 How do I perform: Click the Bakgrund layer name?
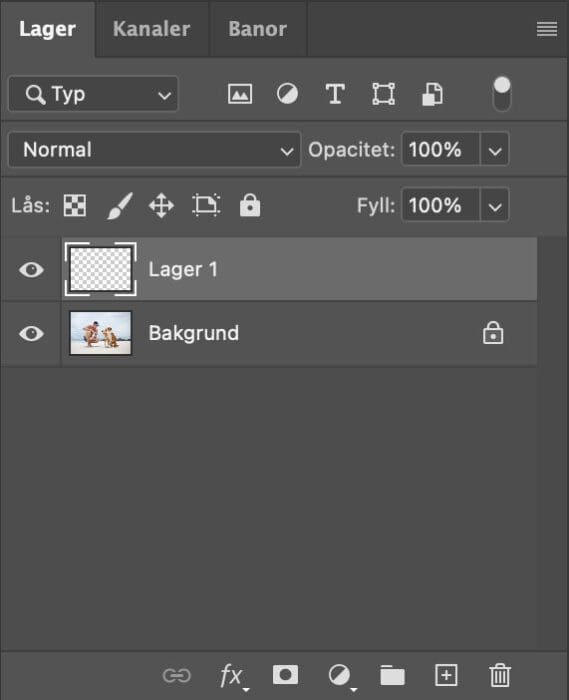(194, 333)
